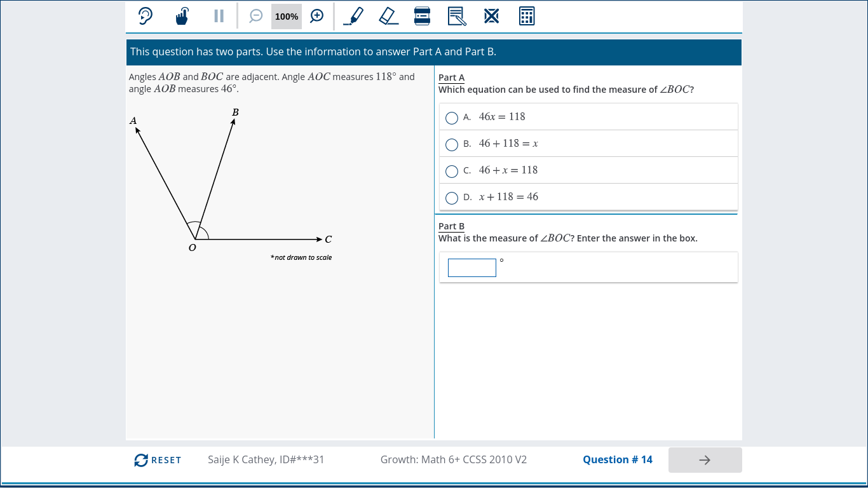The height and width of the screenshot is (488, 868).
Task: Click Growth: Math 6+ CCSS 2010 V2 text
Action: click(454, 459)
